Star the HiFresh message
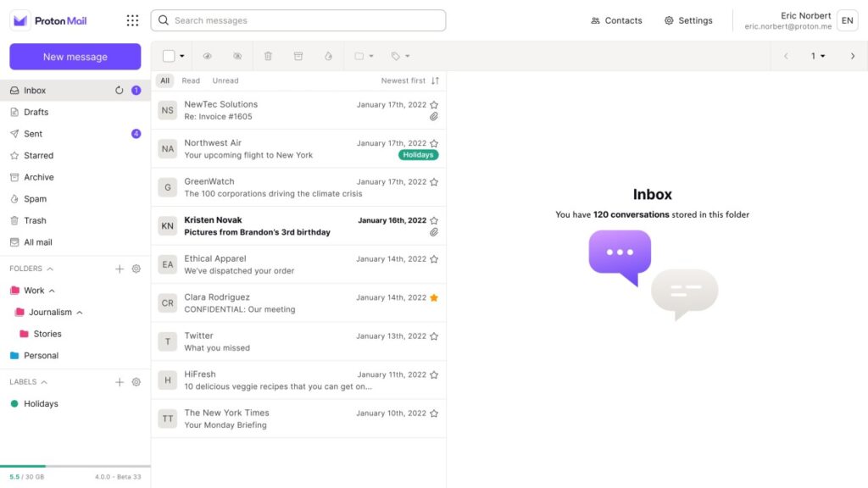868x488 pixels. coord(434,374)
